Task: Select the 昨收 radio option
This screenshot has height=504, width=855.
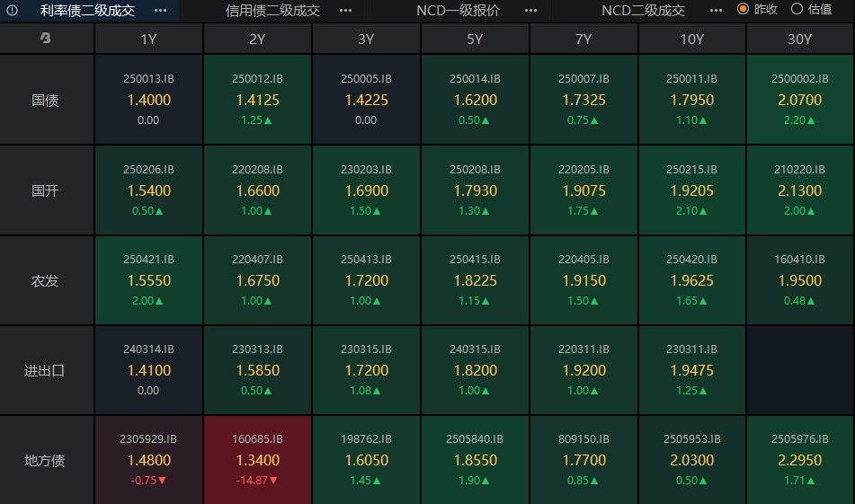Action: point(757,9)
